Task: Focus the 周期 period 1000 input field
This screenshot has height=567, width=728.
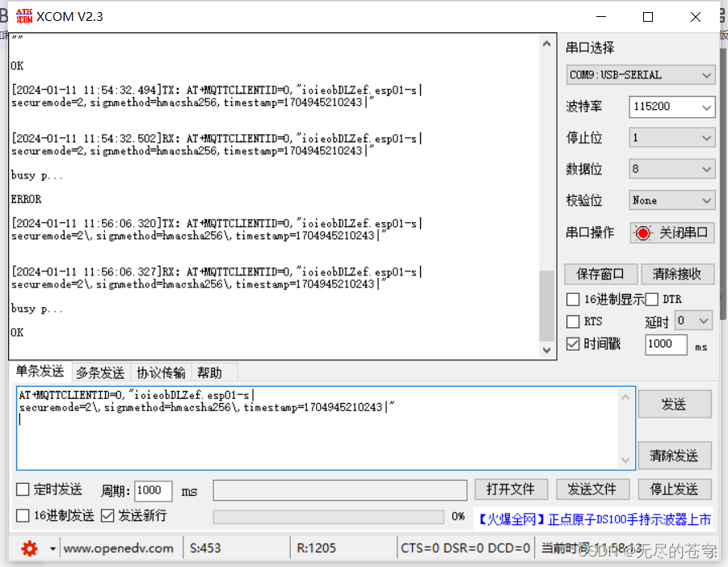Action: pos(154,490)
